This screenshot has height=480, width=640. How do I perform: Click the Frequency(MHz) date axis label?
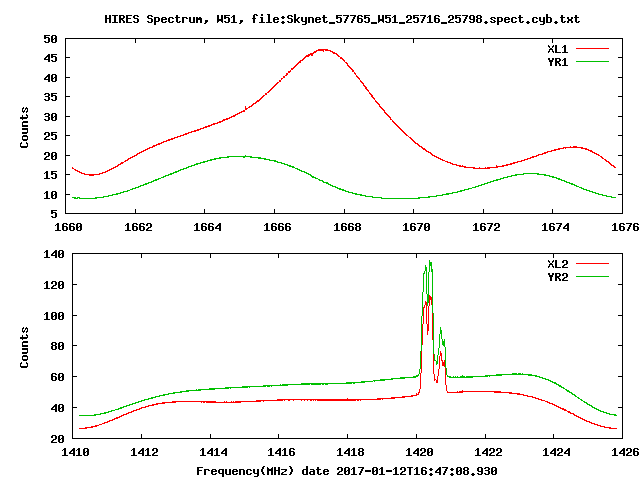pos(347,471)
